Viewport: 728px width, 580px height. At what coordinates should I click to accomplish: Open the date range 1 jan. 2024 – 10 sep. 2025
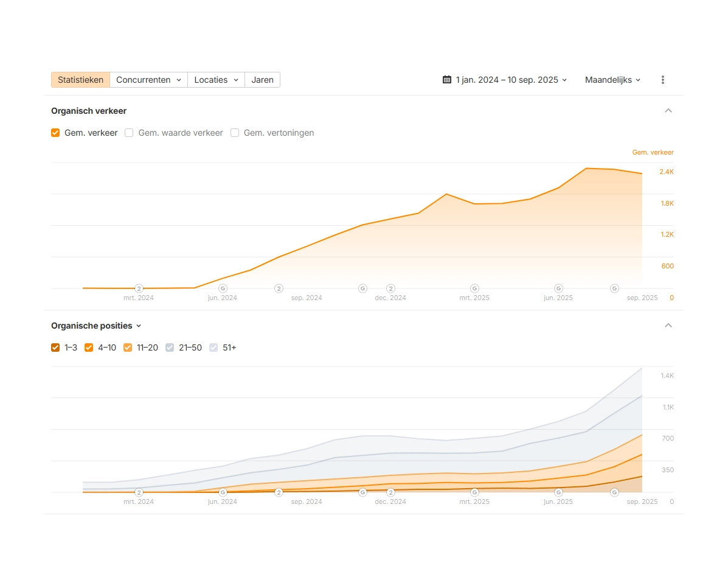click(511, 80)
